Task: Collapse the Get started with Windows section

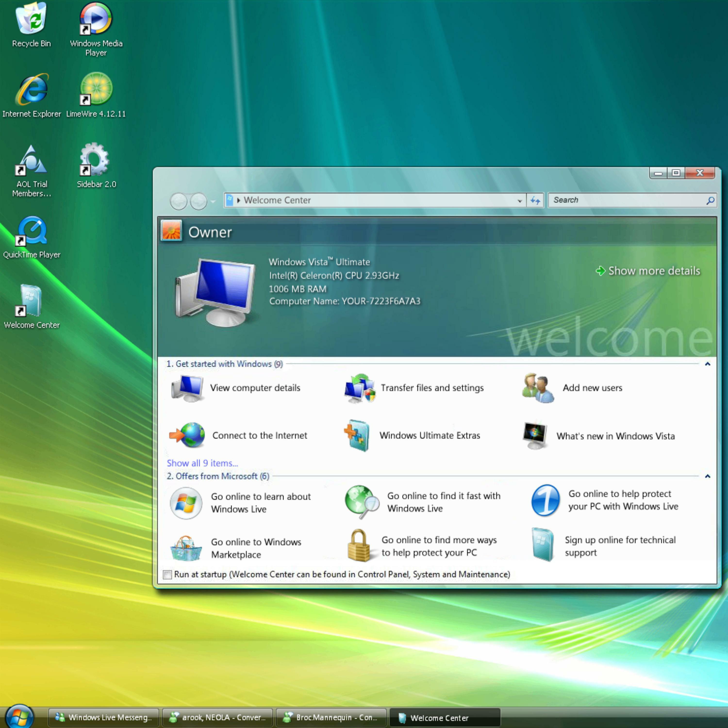Action: (x=708, y=364)
